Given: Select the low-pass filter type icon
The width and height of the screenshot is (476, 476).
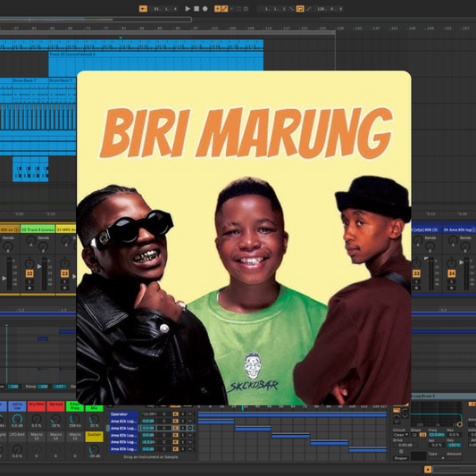Looking at the screenshot, I should pos(397,410).
